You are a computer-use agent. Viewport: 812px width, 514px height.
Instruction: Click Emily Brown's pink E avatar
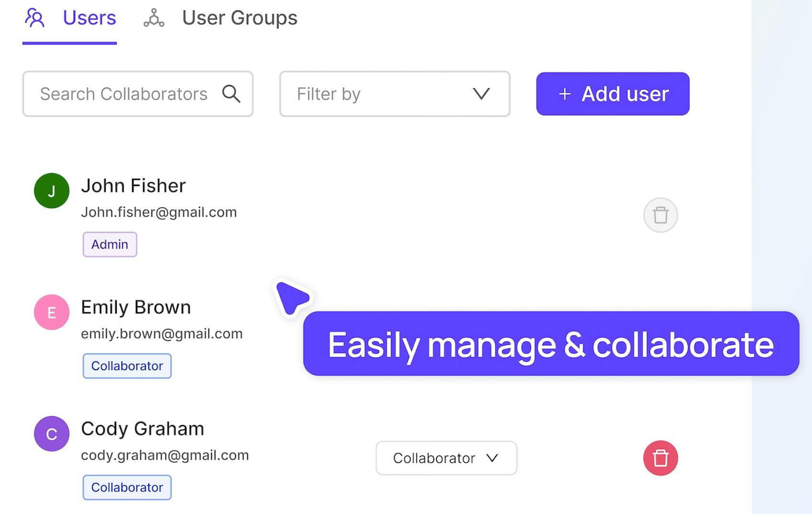click(52, 312)
